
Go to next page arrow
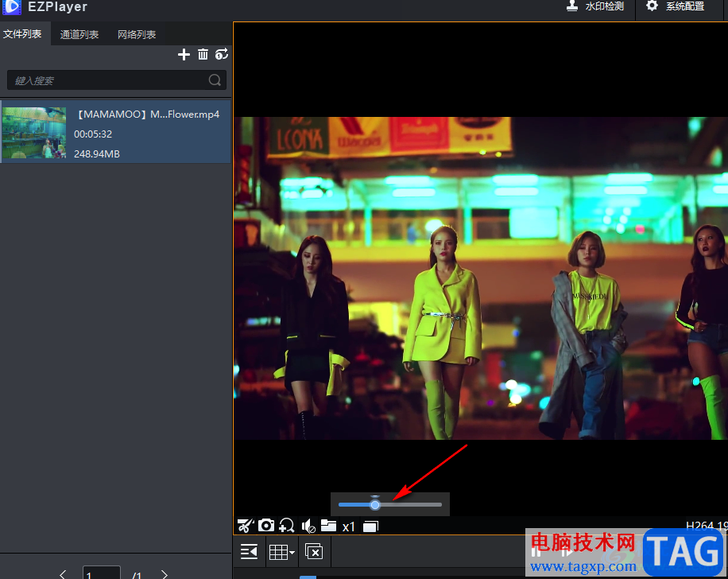pyautogui.click(x=164, y=574)
